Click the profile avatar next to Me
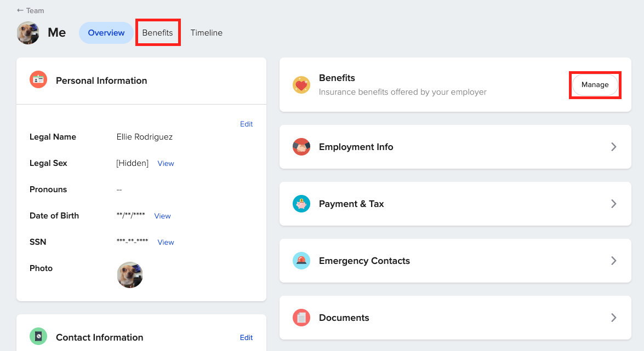This screenshot has width=644, height=351. click(27, 33)
